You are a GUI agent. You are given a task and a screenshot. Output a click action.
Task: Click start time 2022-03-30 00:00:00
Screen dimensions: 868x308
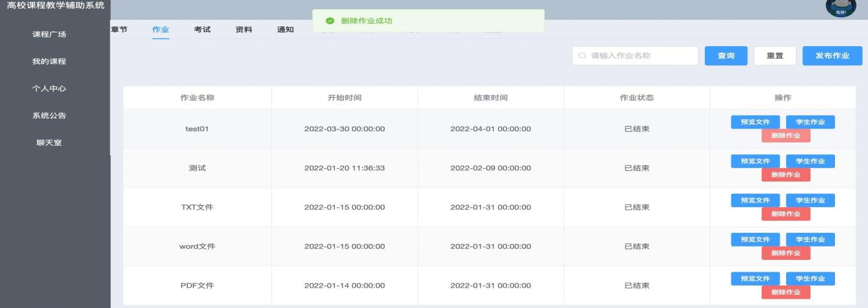(345, 129)
